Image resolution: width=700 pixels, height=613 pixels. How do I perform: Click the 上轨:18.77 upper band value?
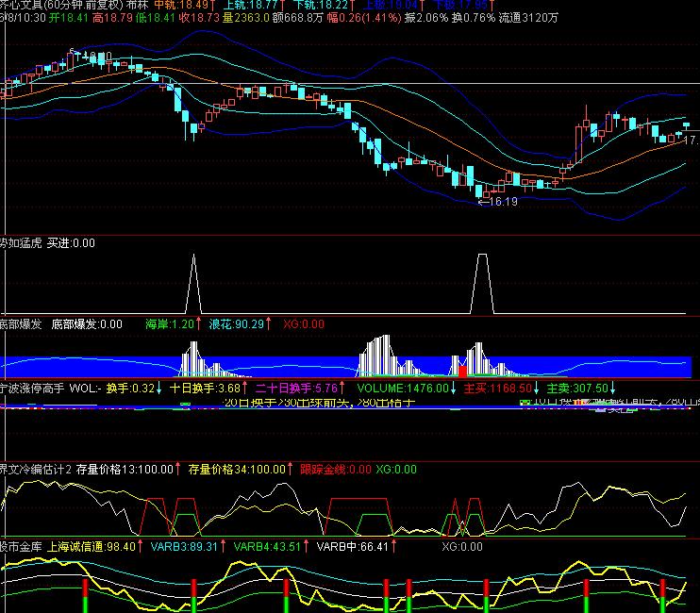click(x=250, y=5)
